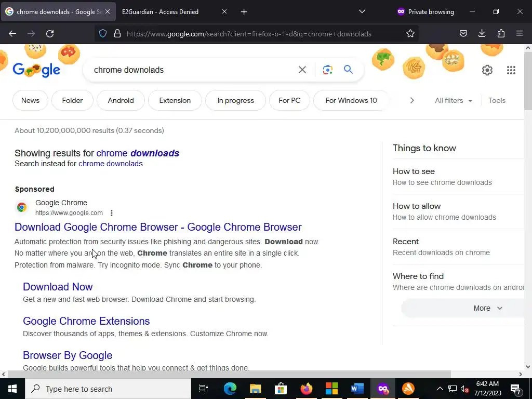Show site security padlock info

(x=117, y=34)
